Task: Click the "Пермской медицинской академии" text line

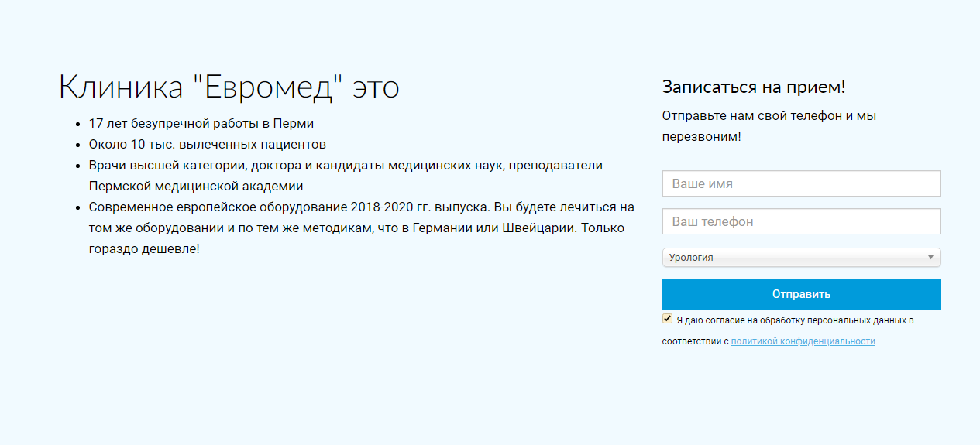Action: tap(195, 186)
